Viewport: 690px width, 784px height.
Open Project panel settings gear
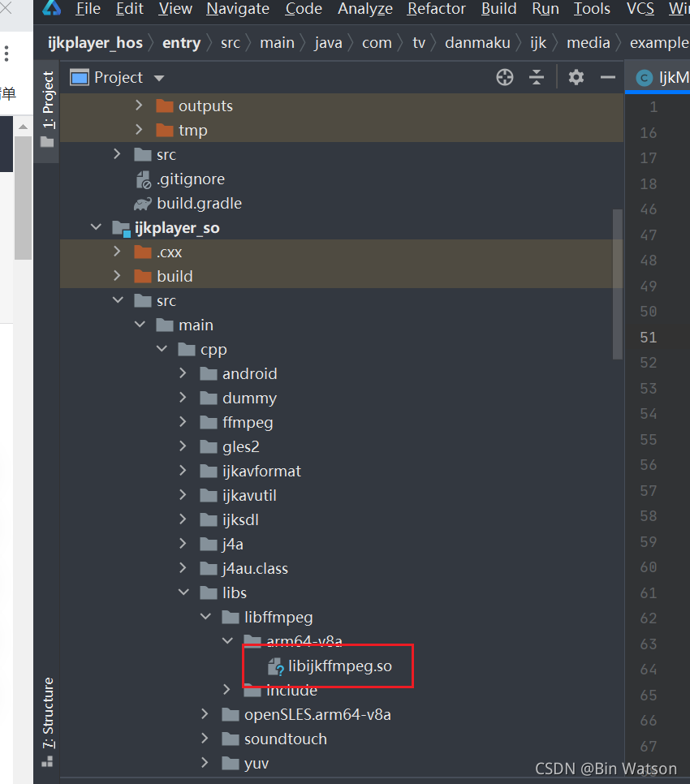tap(576, 77)
